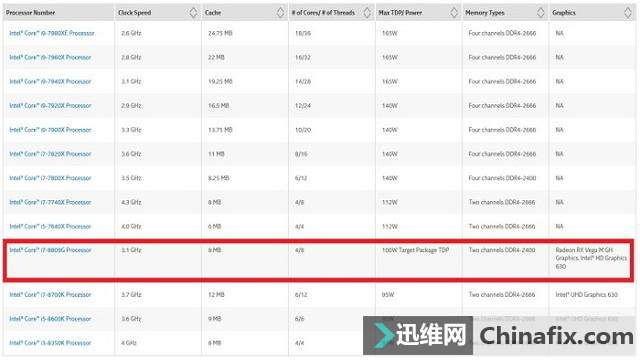This screenshot has width=640, height=360.
Task: Click the Chinafix arrow logo icon
Action: pyautogui.click(x=383, y=335)
